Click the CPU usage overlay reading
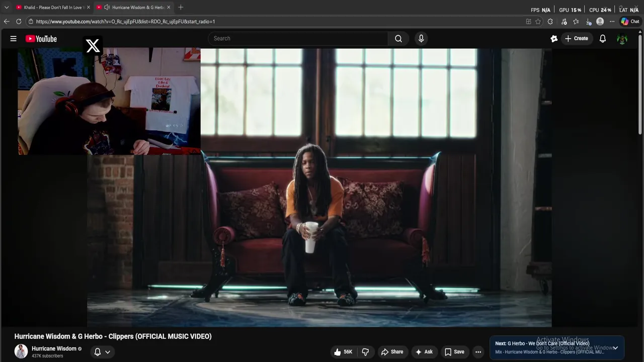 click(x=600, y=10)
